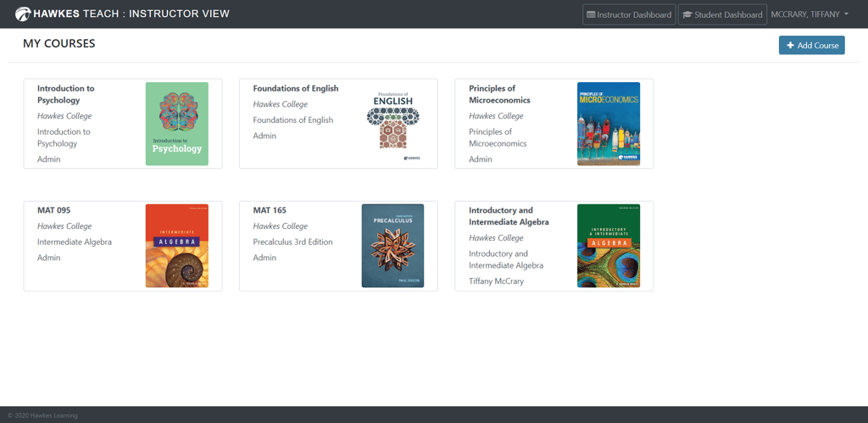Open the Principles of Microeconomics course title
This screenshot has height=423, width=868.
pos(499,94)
